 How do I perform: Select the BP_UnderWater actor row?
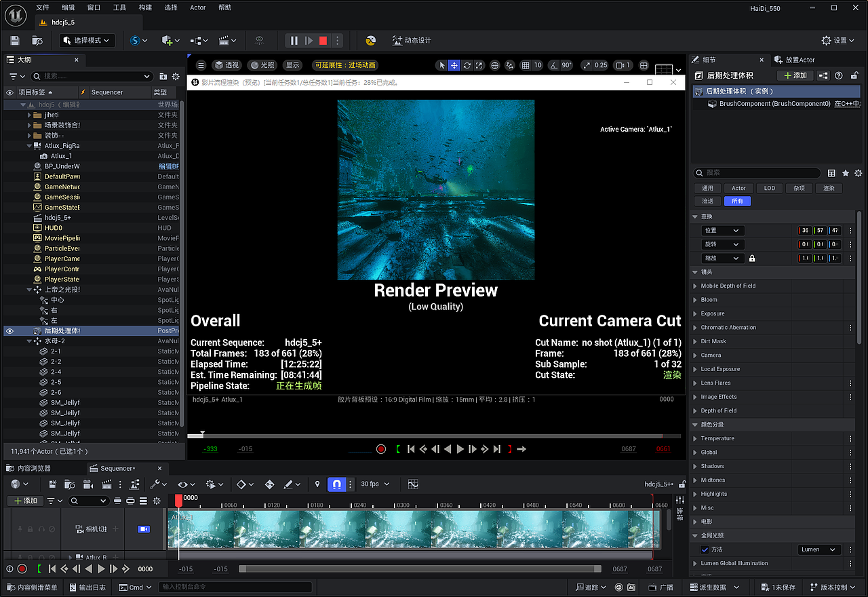(92, 166)
